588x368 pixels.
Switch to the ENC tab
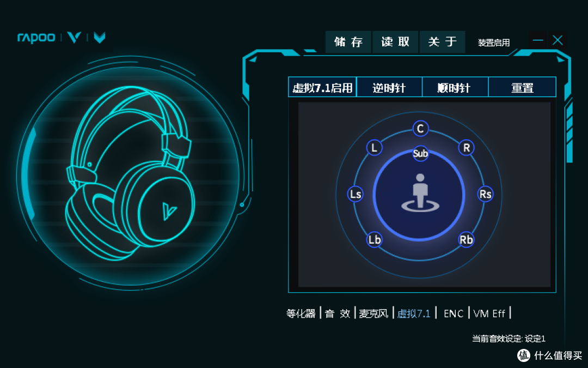click(454, 313)
